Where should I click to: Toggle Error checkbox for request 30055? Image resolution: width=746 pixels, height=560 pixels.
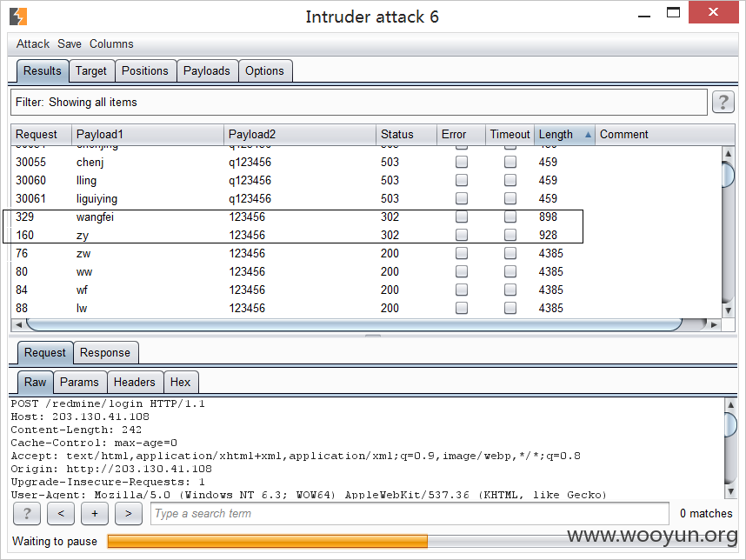point(462,162)
